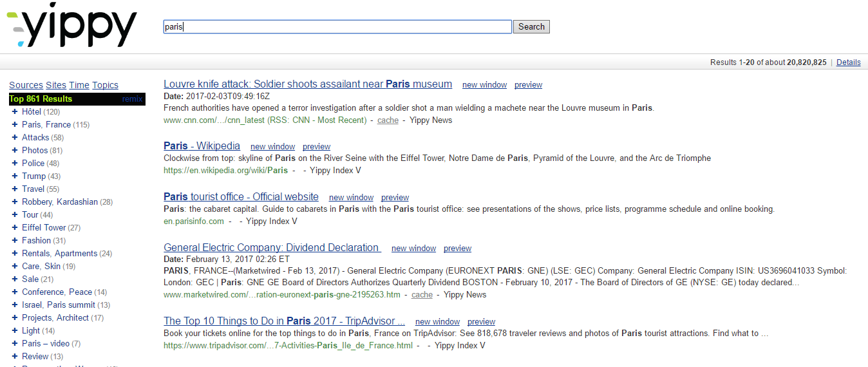Viewport: 868px width, 367px height.
Task: Preview the Paris tourist office result
Action: 395,198
